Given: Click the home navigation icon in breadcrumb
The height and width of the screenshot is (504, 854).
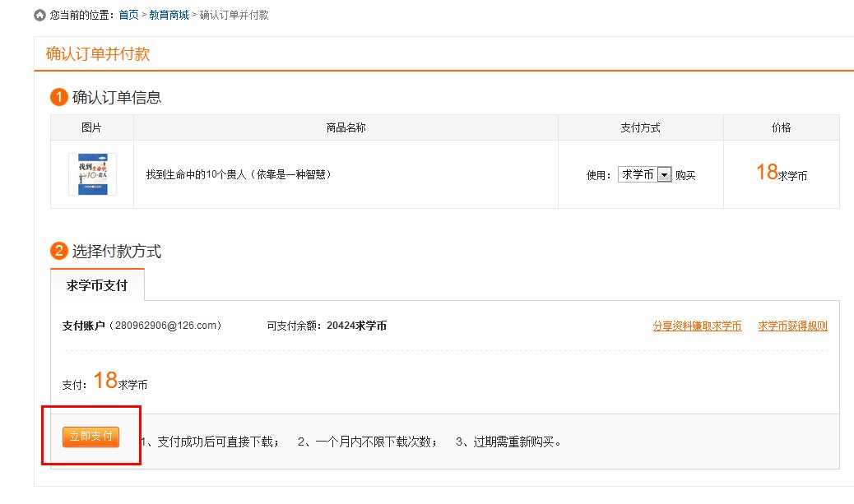Looking at the screenshot, I should click(39, 14).
